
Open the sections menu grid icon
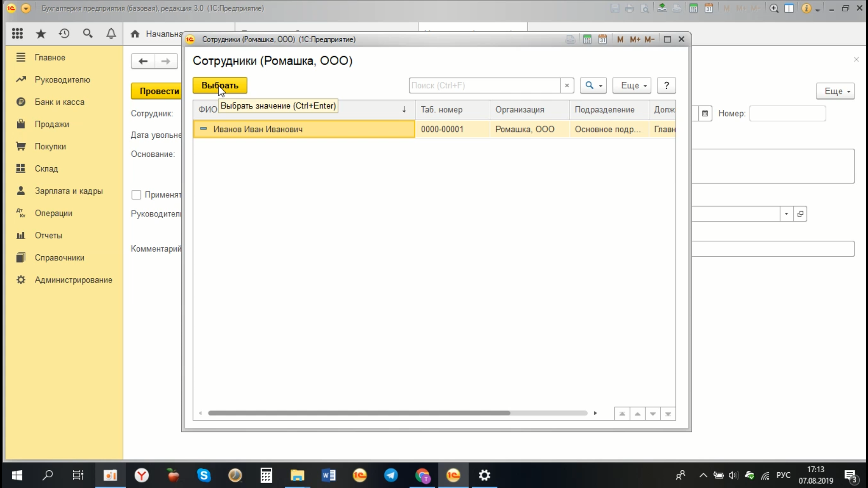click(17, 33)
